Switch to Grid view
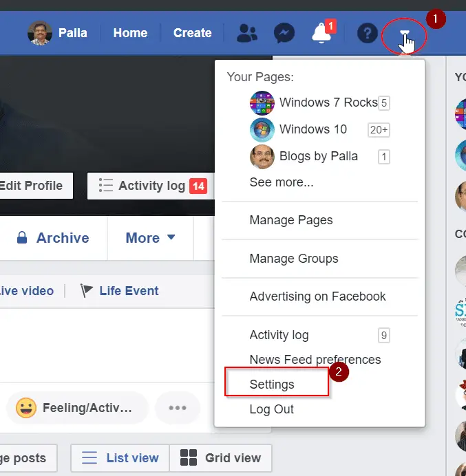The image size is (466, 476). pos(220,458)
